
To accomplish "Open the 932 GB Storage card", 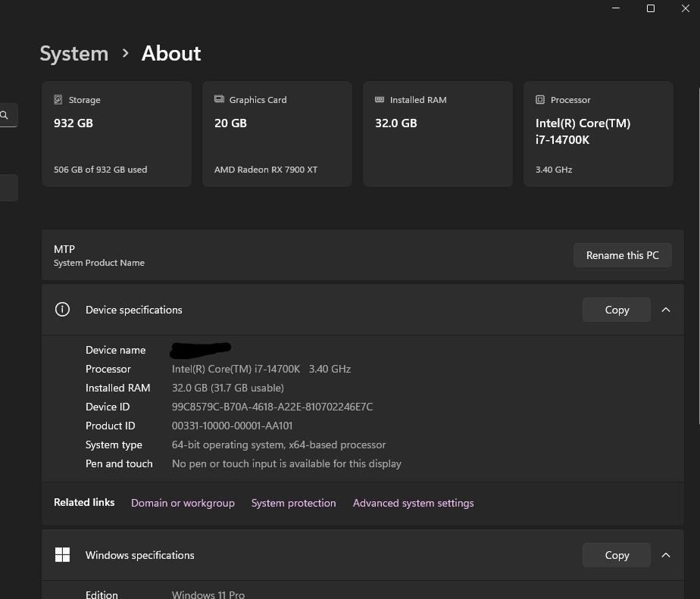I will (x=117, y=134).
